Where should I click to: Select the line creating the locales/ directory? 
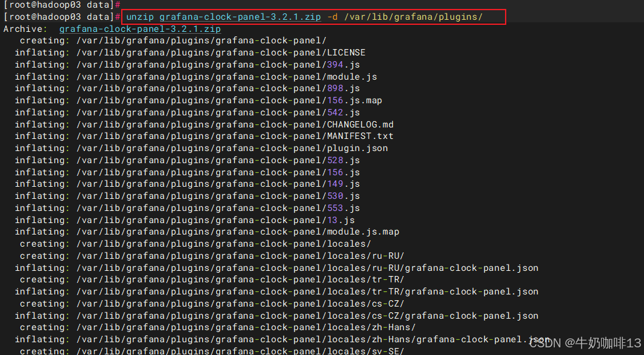click(x=196, y=243)
